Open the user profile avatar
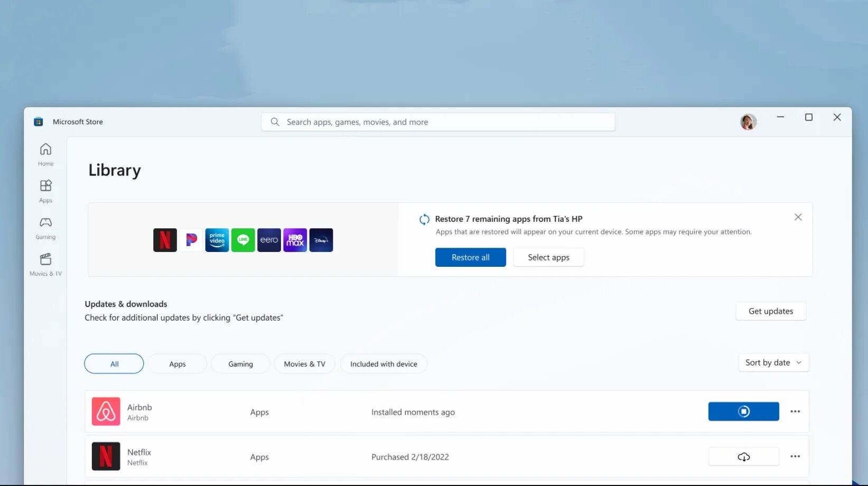Viewport: 868px width, 486px height. pyautogui.click(x=748, y=122)
